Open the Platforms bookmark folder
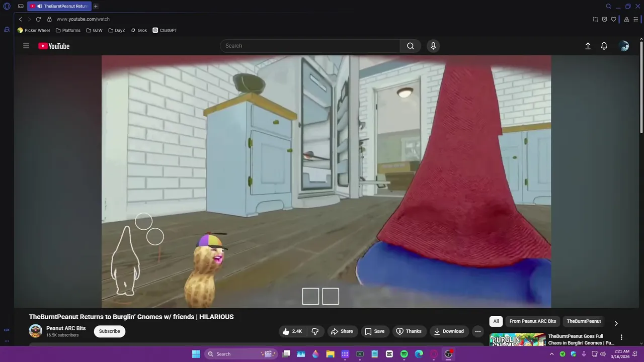This screenshot has height=362, width=644. point(68,30)
